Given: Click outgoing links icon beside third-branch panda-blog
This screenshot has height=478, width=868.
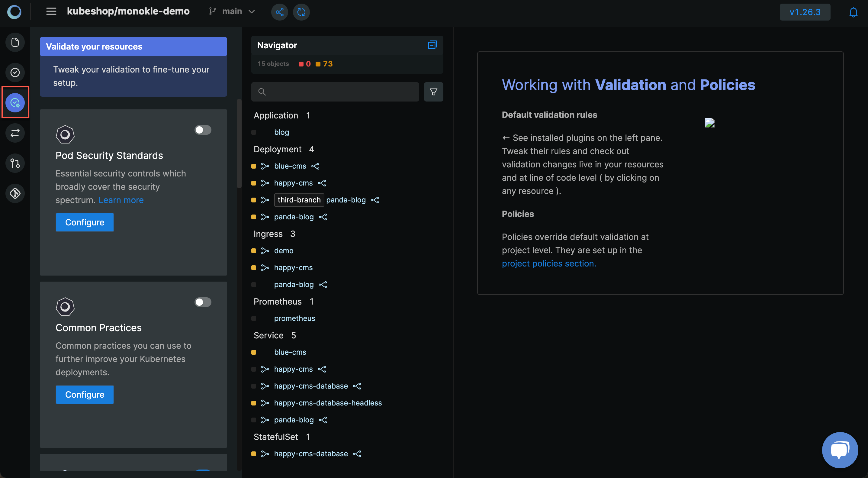Looking at the screenshot, I should [x=375, y=200].
